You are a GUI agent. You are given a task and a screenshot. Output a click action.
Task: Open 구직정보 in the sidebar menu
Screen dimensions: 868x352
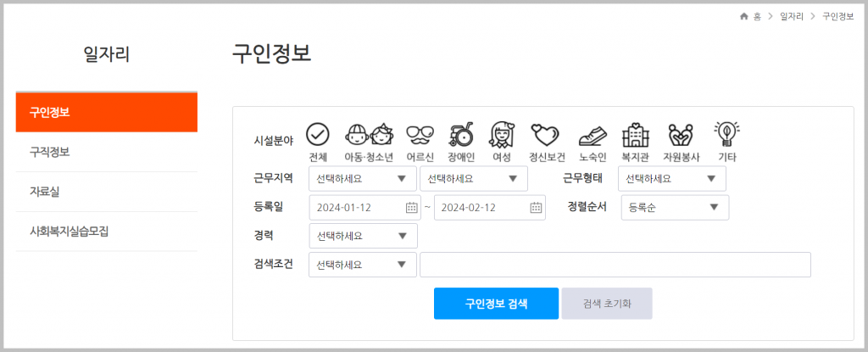tap(106, 152)
